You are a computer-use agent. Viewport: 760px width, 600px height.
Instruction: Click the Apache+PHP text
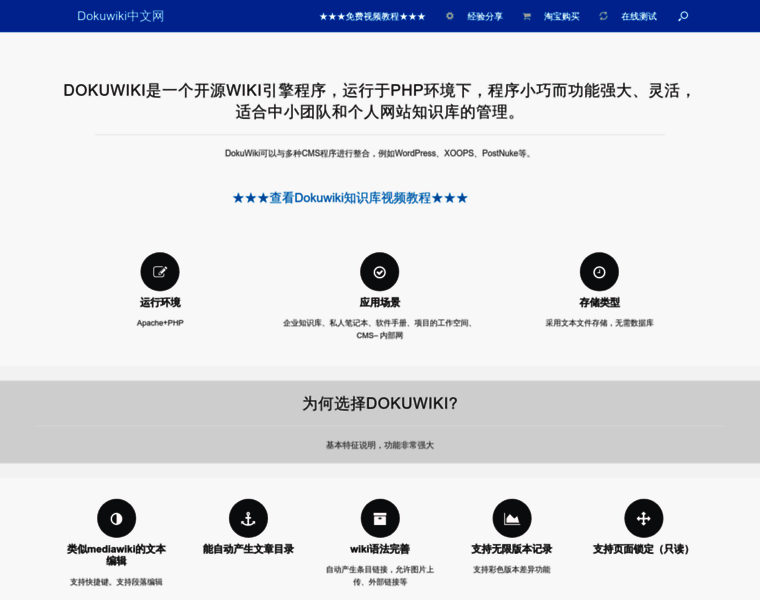click(160, 323)
